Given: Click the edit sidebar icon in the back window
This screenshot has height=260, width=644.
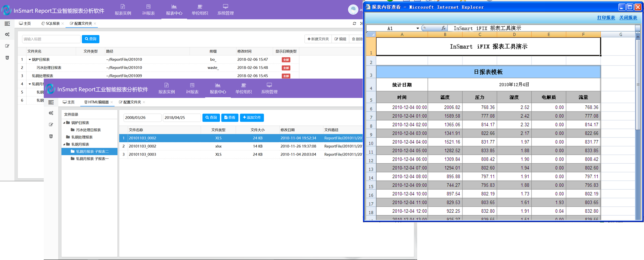Looking at the screenshot, I should coord(7,46).
